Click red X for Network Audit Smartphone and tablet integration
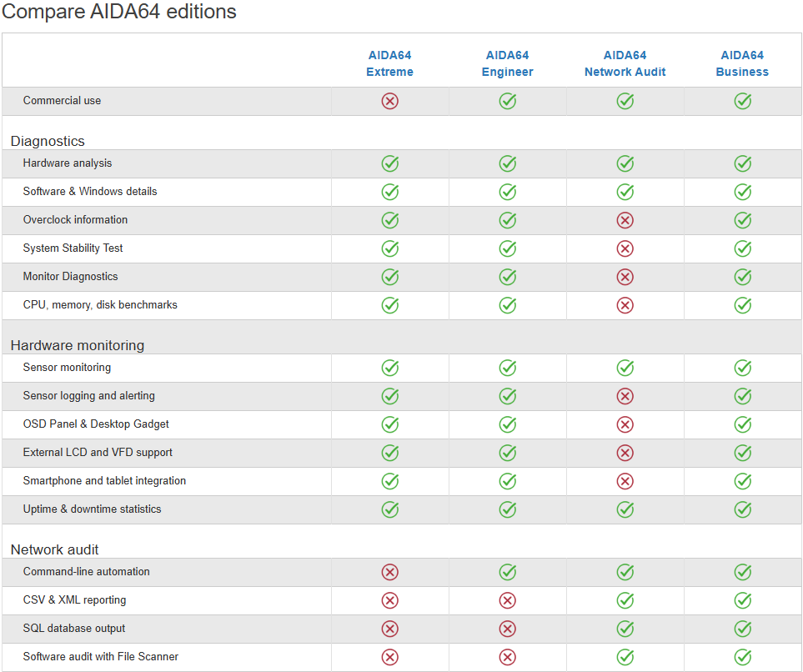This screenshot has width=803, height=672. [x=625, y=481]
